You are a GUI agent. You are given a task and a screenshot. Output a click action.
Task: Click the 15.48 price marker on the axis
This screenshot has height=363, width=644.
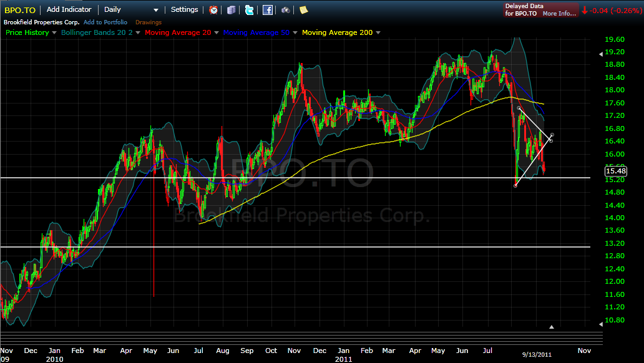click(615, 171)
